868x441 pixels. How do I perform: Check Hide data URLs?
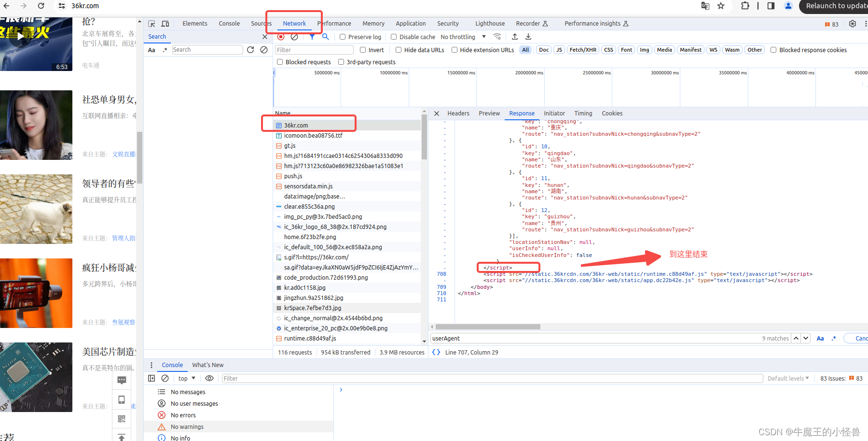click(x=399, y=50)
